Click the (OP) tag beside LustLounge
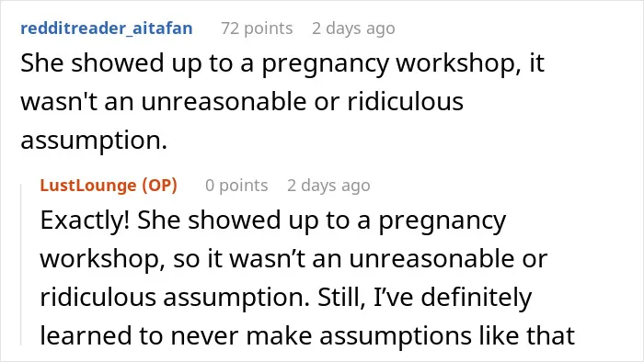 (160, 186)
